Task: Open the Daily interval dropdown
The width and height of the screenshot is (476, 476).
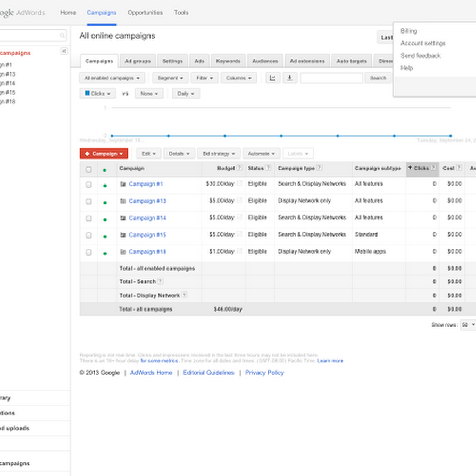Action: pos(186,94)
